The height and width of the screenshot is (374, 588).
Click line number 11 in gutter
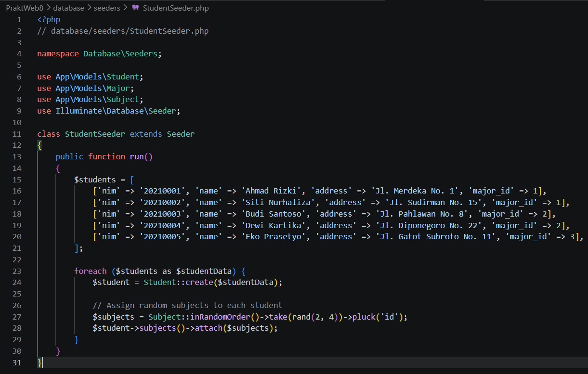(16, 134)
